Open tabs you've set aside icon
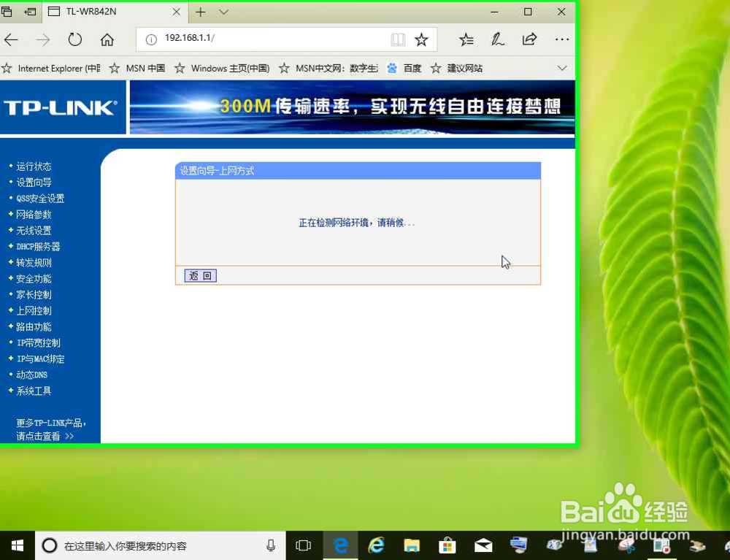730x560 pixels. click(7, 12)
